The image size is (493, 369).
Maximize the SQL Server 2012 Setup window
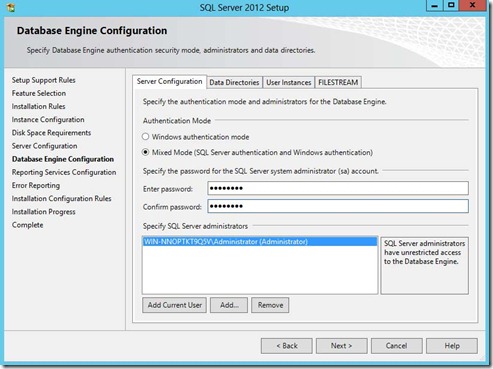[x=451, y=6]
